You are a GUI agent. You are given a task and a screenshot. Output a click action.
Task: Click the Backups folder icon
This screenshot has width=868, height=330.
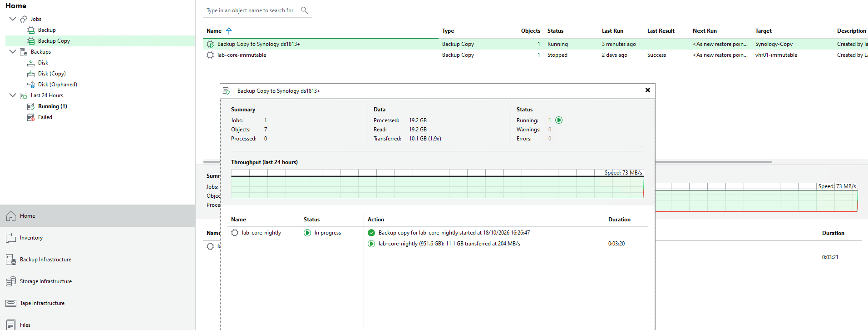(24, 52)
